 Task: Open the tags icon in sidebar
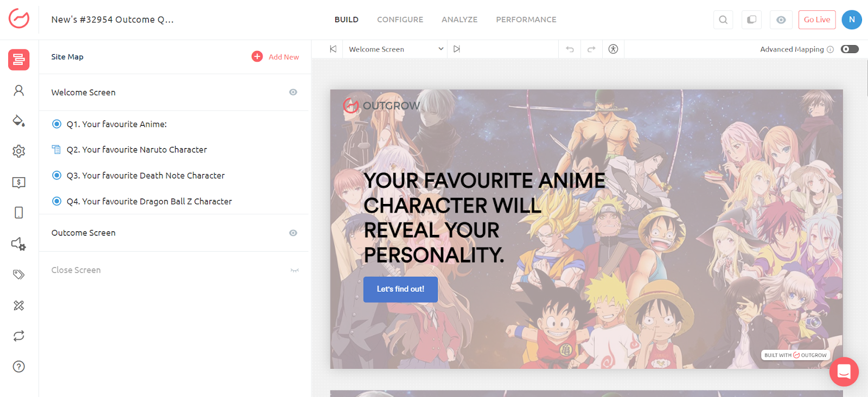point(19,274)
